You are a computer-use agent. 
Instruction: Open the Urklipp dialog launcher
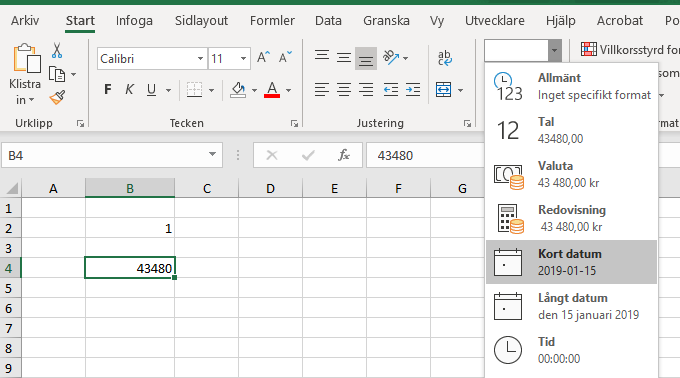80,124
